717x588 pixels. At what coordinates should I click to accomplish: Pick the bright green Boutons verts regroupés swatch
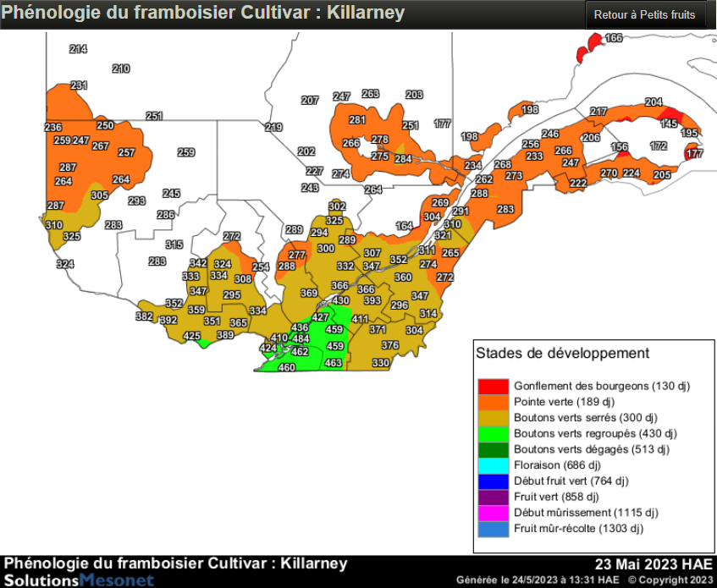[493, 433]
